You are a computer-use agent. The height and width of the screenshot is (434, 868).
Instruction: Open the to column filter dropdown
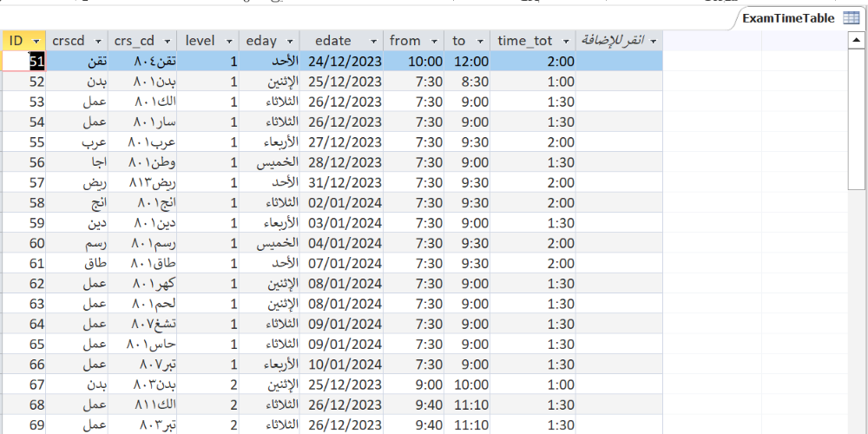tap(481, 41)
